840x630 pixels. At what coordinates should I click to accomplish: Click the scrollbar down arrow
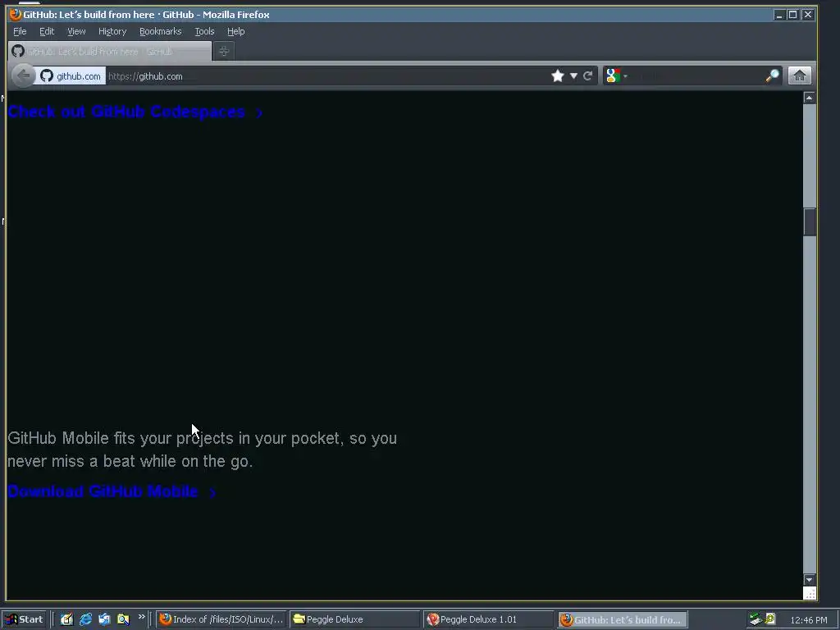pyautogui.click(x=809, y=580)
